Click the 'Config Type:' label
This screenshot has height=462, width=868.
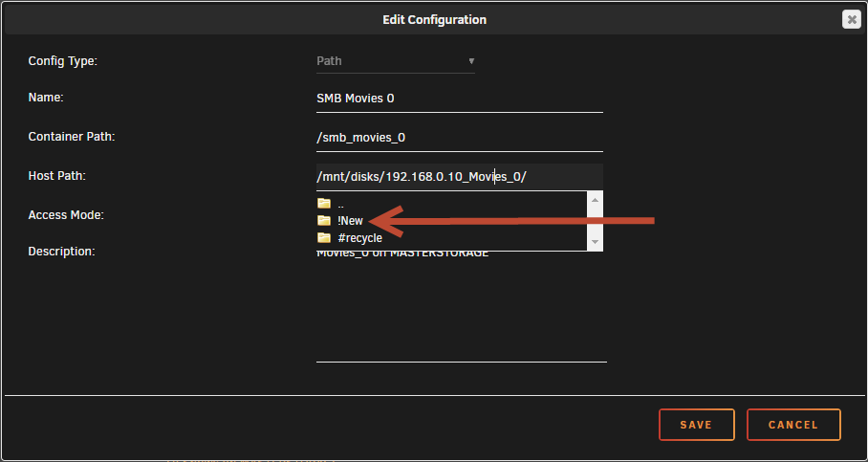click(x=62, y=61)
